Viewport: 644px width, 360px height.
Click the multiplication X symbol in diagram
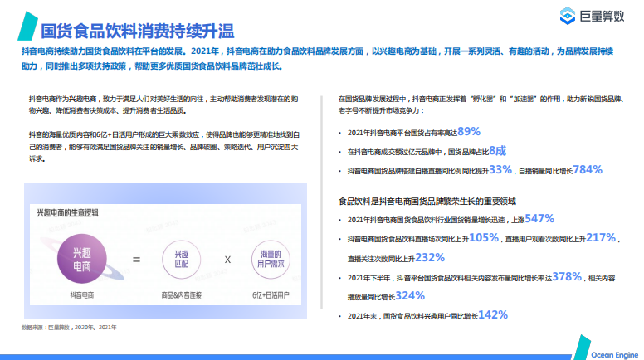click(x=227, y=260)
